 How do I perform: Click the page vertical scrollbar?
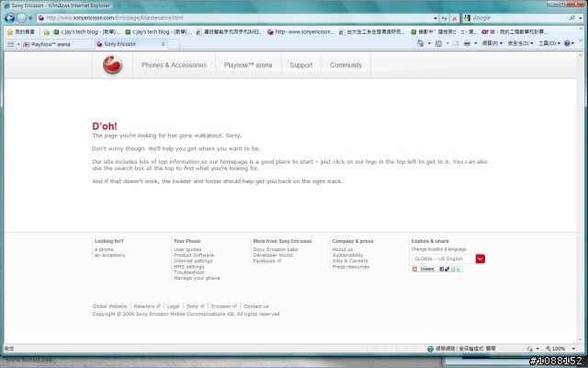pyautogui.click(x=581, y=197)
